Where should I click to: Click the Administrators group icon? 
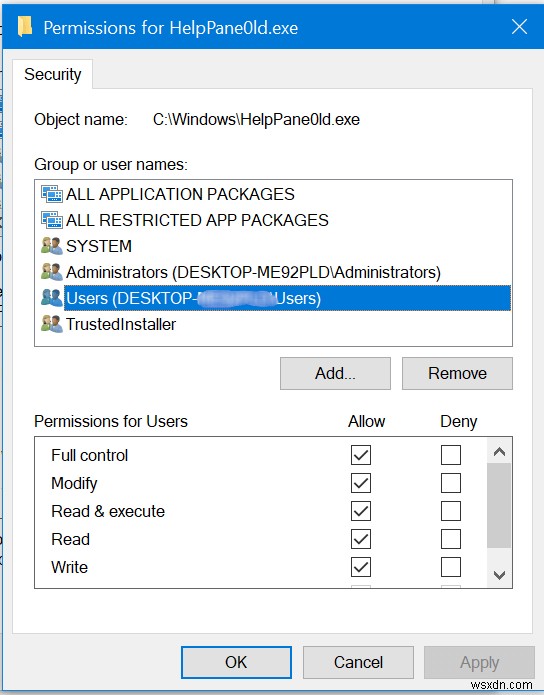(x=51, y=272)
